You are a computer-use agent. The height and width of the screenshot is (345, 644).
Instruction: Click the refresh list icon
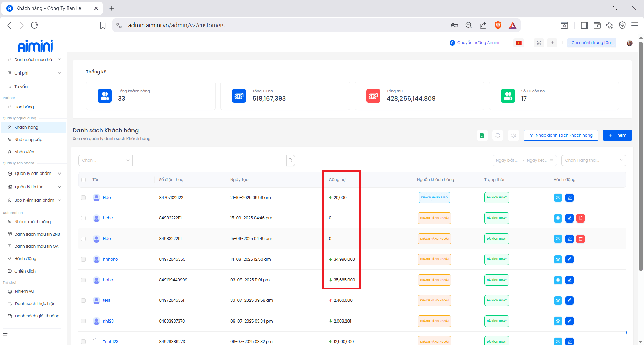498,135
